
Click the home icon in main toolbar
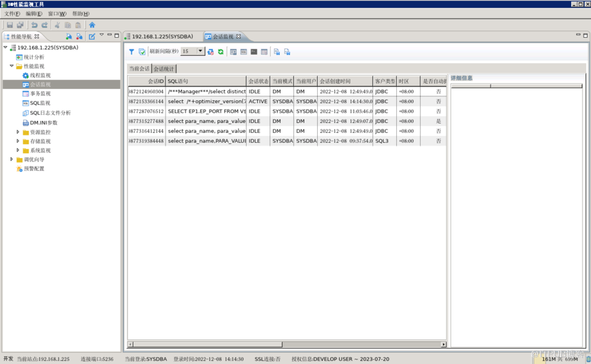(92, 25)
